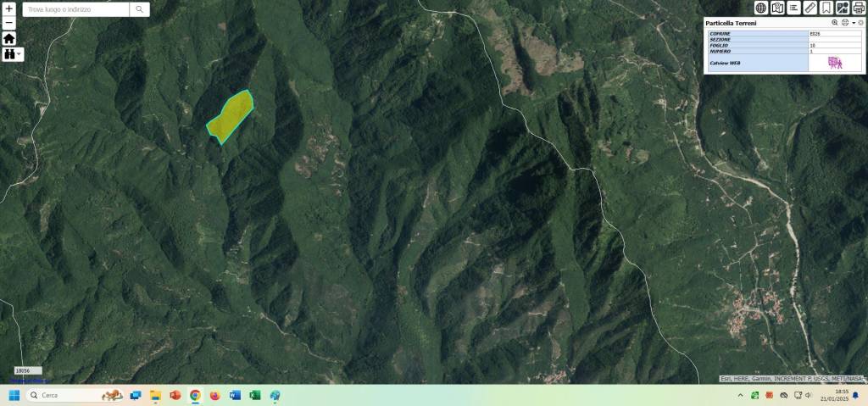Open the bookmarks tool
Viewport: 868px width, 406px height.
(x=826, y=8)
